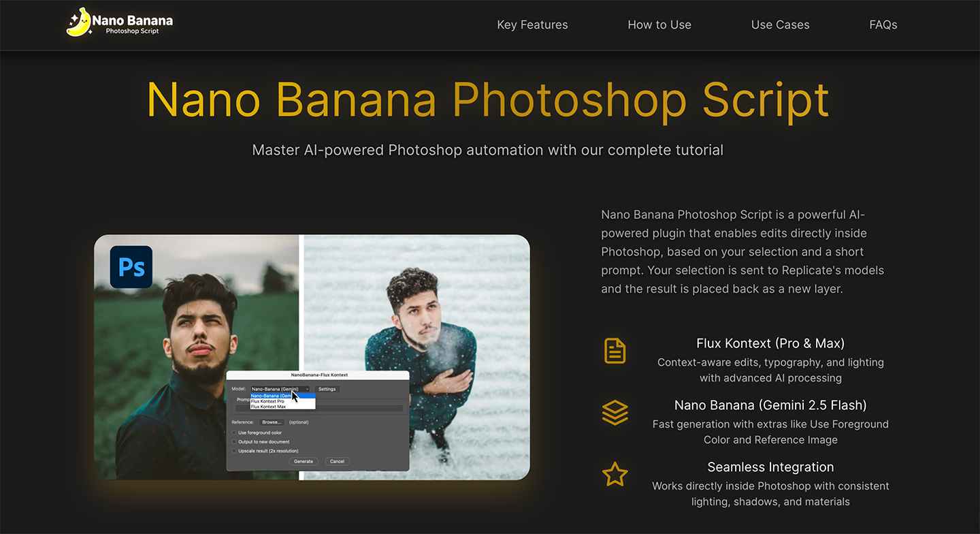This screenshot has height=534, width=980.
Task: Click Browse... to pick a reference image
Action: click(x=272, y=422)
